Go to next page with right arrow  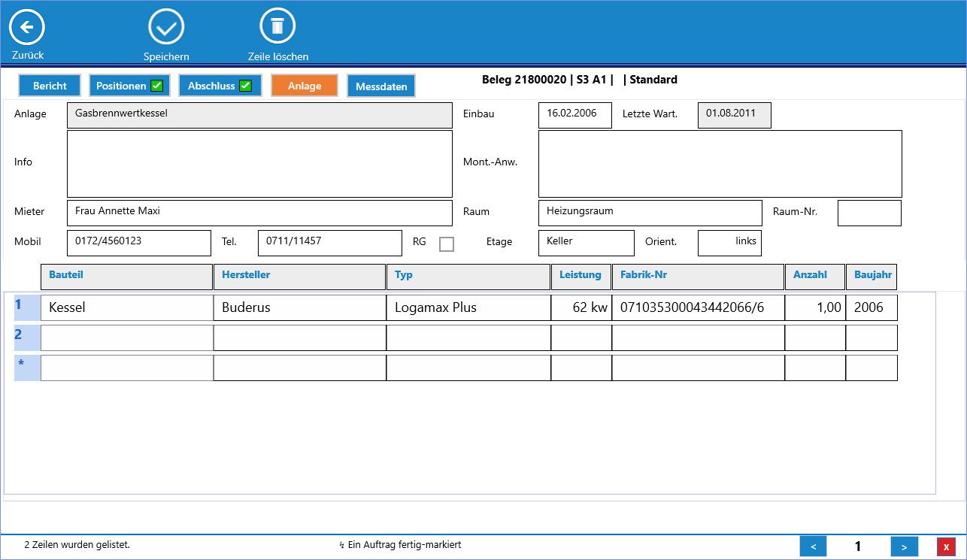pos(904,546)
